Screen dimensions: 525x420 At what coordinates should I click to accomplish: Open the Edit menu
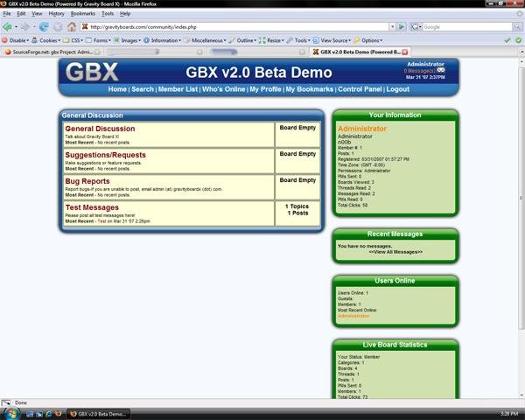coord(21,14)
